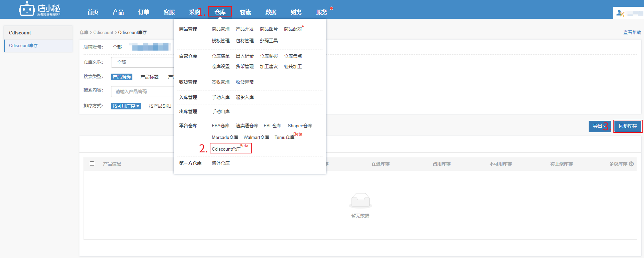Click the 店小秘 robot logo
The image size is (644, 258).
40,9
